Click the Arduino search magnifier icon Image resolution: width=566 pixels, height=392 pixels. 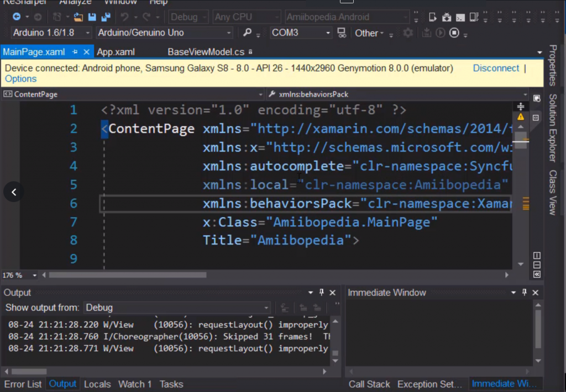(247, 33)
